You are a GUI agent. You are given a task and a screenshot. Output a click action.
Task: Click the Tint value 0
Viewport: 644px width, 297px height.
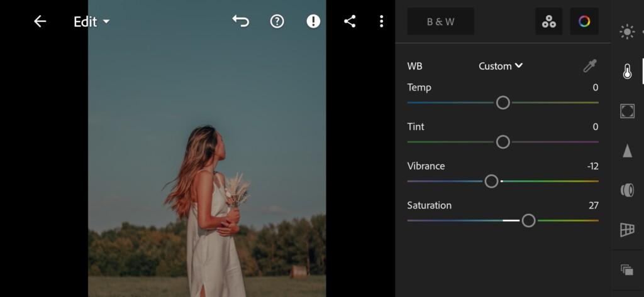coord(596,127)
